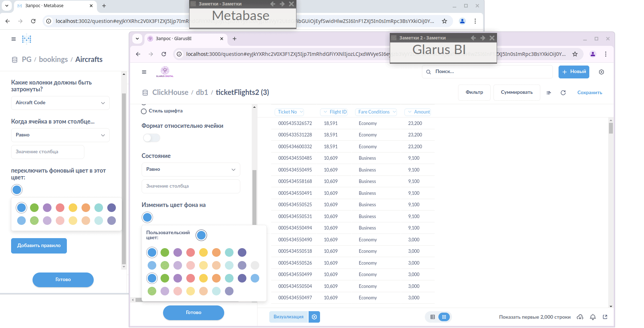Expand the Состояние Равно dropdown
The height and width of the screenshot is (328, 644).
[191, 169]
